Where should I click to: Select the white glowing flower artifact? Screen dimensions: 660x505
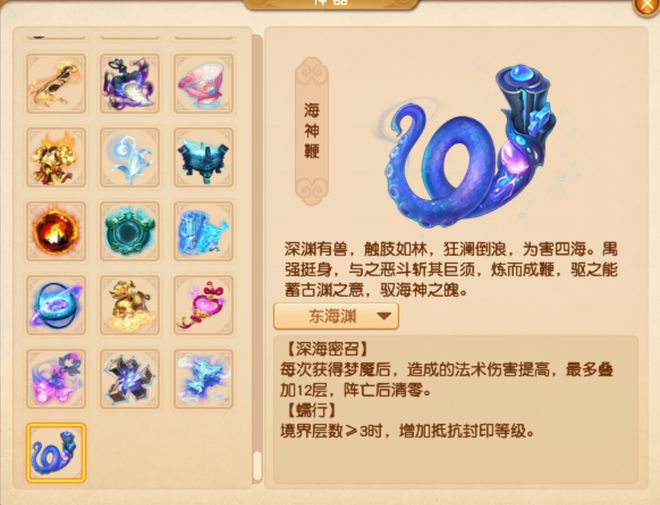130,157
